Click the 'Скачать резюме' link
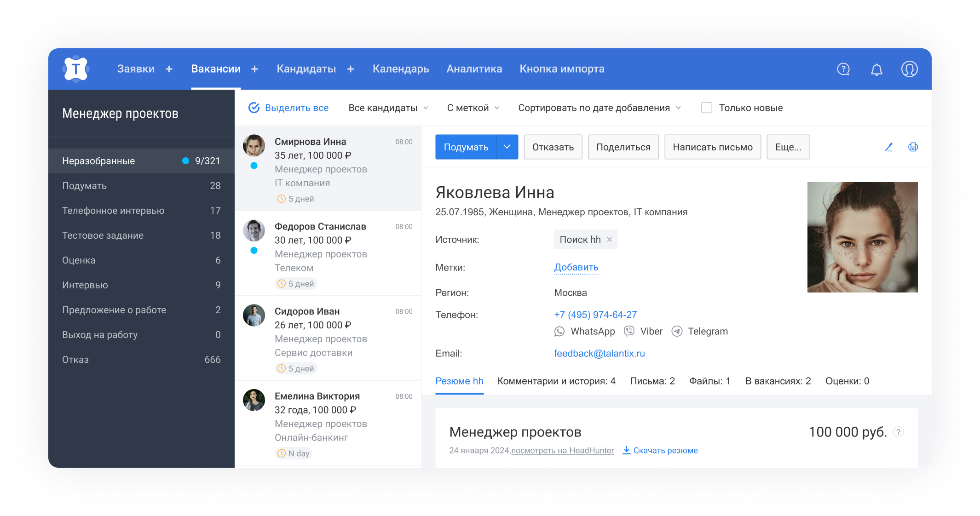Screen dimensions: 980x516 tap(666, 450)
